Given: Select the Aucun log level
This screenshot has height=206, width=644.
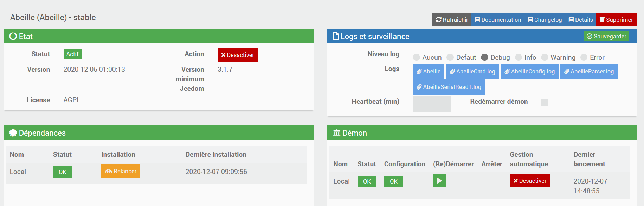Looking at the screenshot, I should (417, 57).
